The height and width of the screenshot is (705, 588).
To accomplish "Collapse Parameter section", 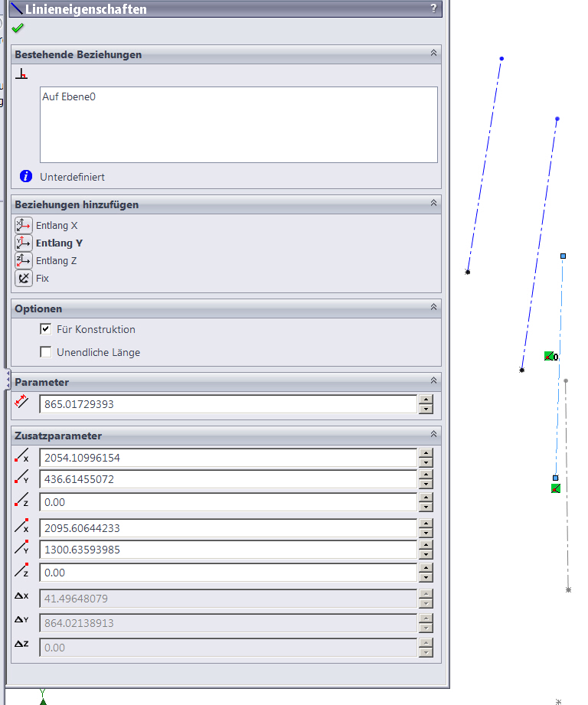I will (433, 381).
